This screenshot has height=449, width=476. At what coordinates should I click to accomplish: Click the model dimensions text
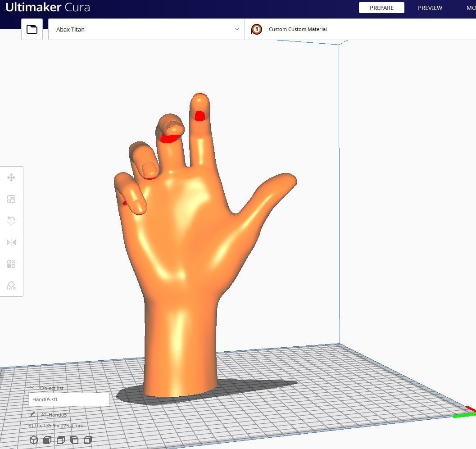coord(55,425)
